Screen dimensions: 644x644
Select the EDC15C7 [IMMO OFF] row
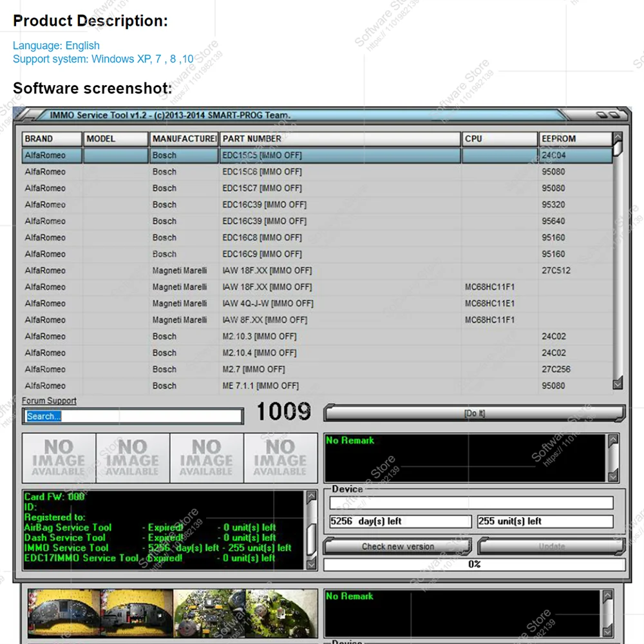coord(317,188)
